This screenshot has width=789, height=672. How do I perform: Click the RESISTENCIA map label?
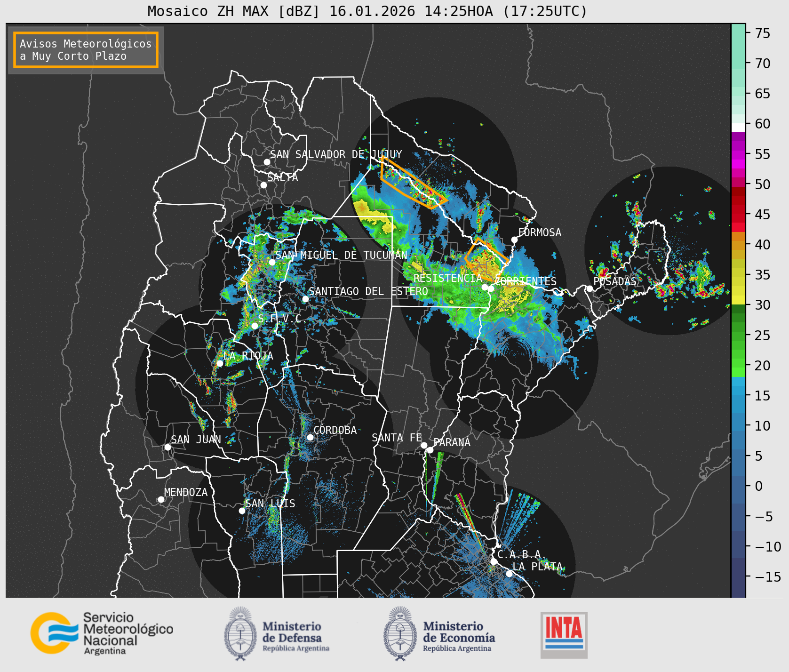click(447, 278)
